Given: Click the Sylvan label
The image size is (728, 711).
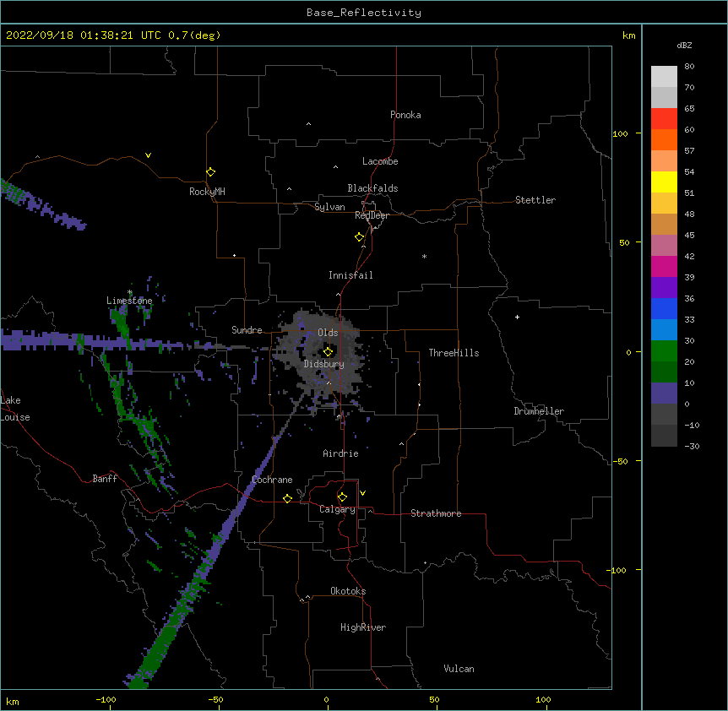Looking at the screenshot, I should (x=329, y=207).
